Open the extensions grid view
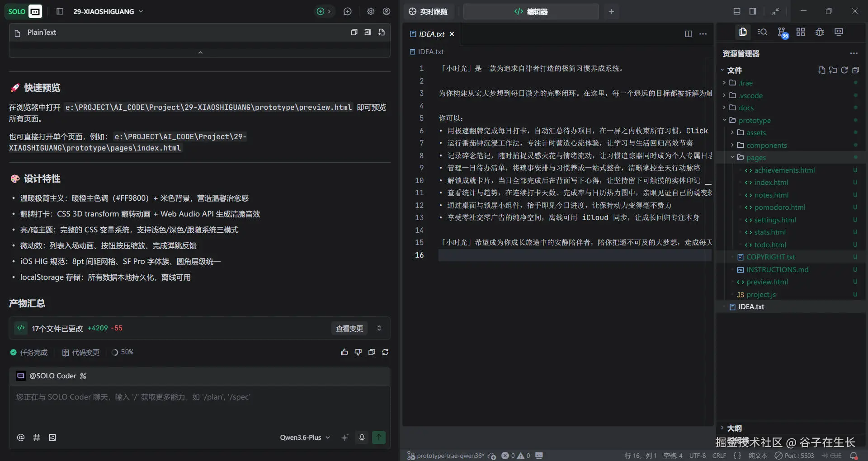 point(801,32)
